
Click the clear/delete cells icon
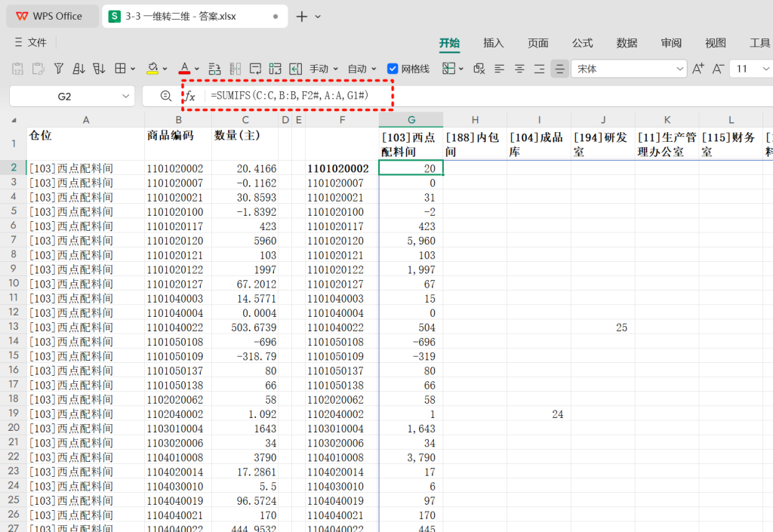(479, 69)
